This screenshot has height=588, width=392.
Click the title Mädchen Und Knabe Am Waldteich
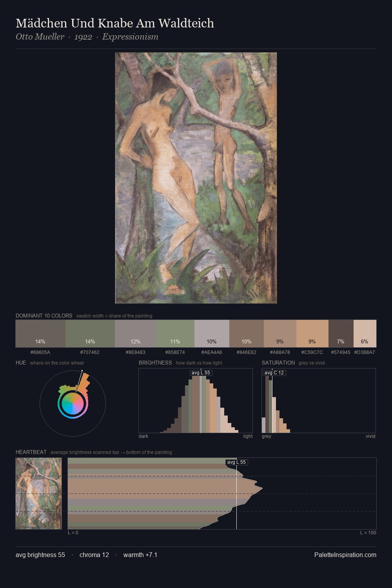pos(115,23)
